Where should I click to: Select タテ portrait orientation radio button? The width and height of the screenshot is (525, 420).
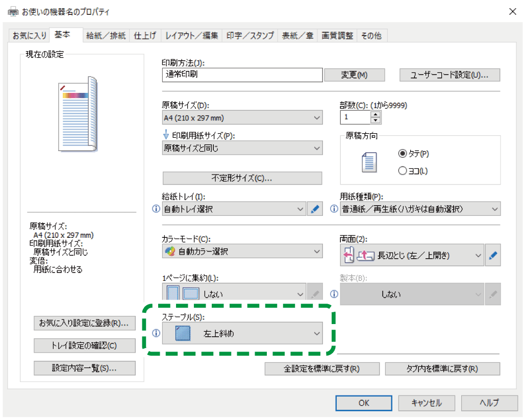(x=402, y=154)
